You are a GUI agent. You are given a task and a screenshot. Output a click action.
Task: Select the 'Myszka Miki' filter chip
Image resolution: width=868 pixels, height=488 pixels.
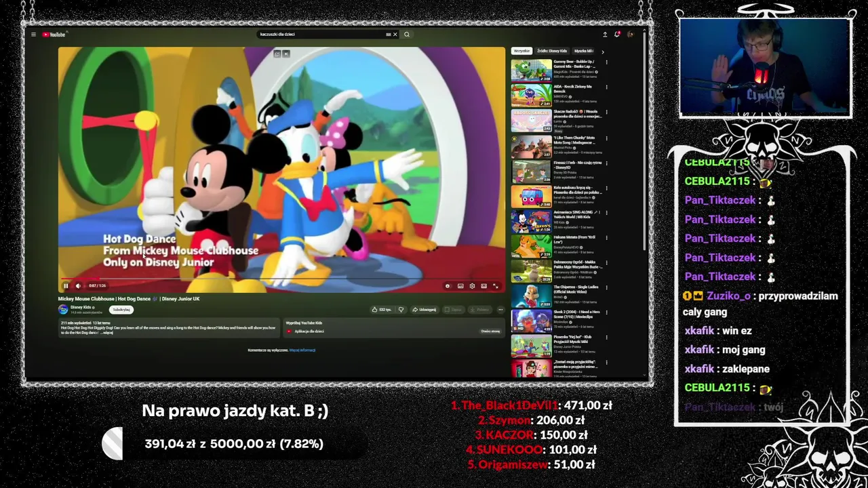[x=583, y=51]
